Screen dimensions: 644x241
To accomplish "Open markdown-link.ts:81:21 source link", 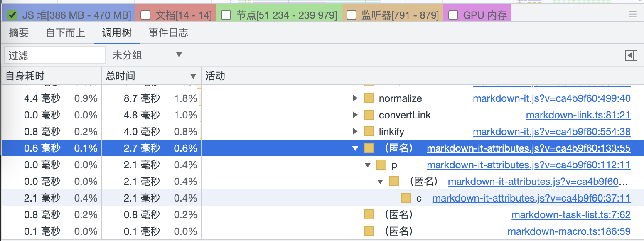I will (x=578, y=115).
